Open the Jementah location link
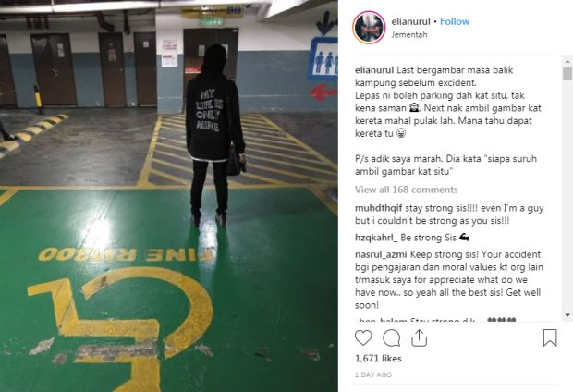573x392 pixels. pyautogui.click(x=409, y=35)
